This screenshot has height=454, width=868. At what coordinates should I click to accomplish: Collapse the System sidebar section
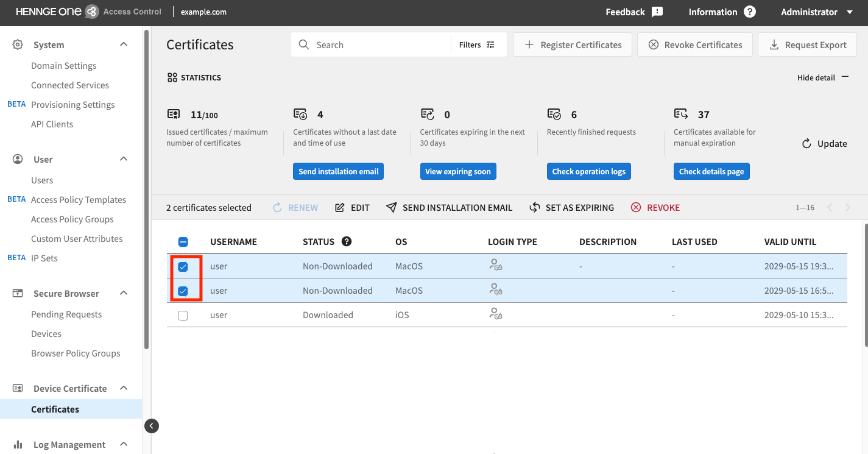[124, 44]
